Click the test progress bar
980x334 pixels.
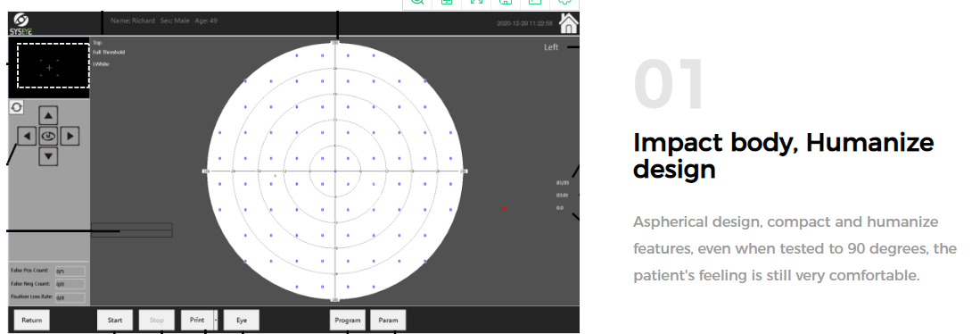132,230
